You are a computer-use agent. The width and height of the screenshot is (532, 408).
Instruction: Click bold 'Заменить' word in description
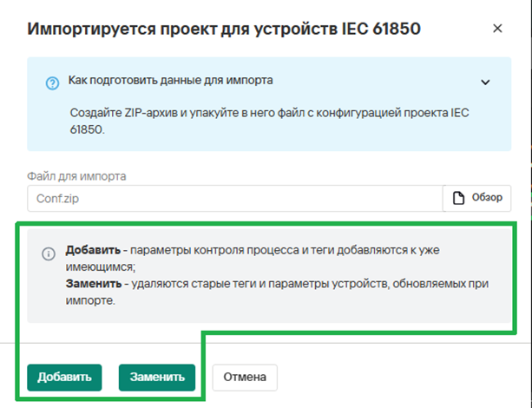pyautogui.click(x=94, y=283)
